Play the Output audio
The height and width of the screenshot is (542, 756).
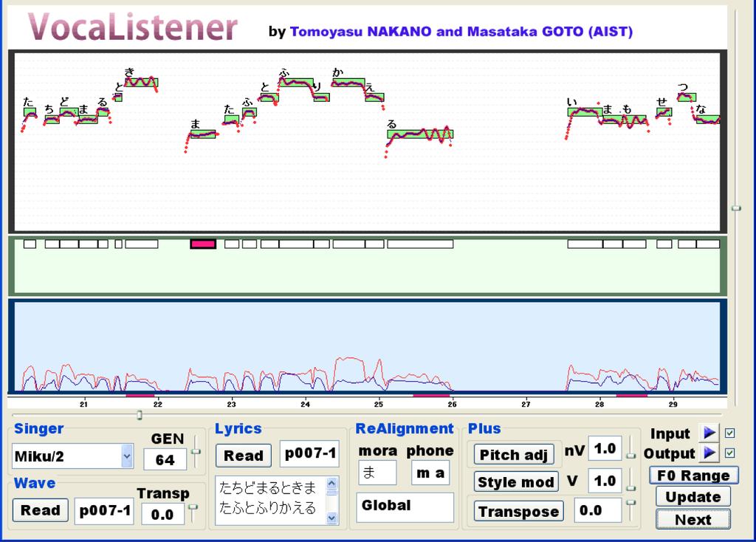point(709,453)
